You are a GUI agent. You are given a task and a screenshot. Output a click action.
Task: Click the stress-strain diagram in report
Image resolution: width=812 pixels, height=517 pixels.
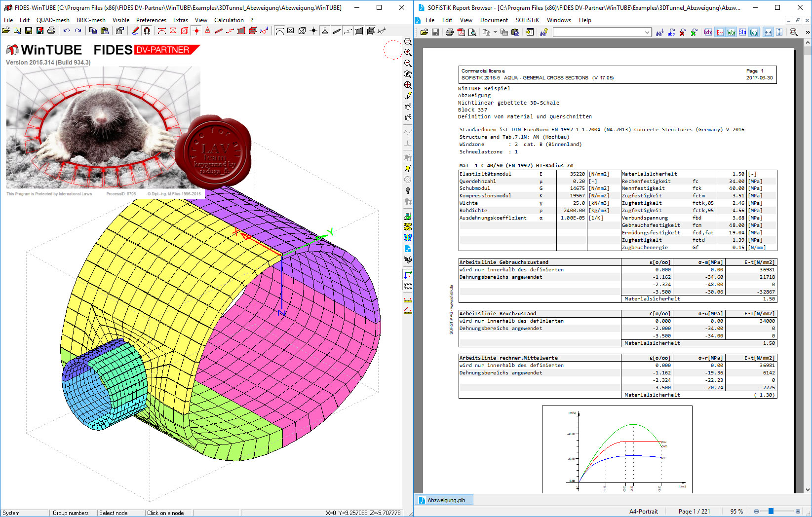pos(617,449)
